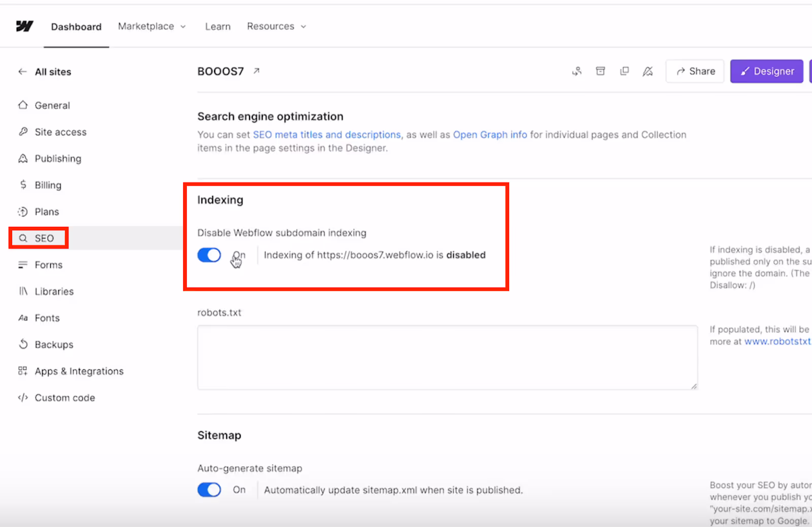Viewport: 812px width, 527px height.
Task: Click the Forms icon in the sidebar
Action: click(x=23, y=265)
